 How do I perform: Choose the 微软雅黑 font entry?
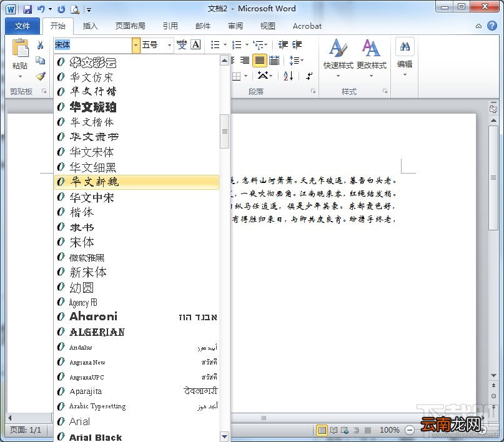[x=137, y=258]
